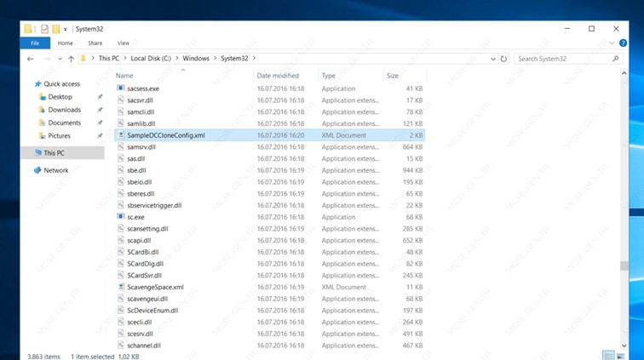Select This PC in the breadcrumb
Viewport: 644px width, 360px height.
(x=109, y=58)
